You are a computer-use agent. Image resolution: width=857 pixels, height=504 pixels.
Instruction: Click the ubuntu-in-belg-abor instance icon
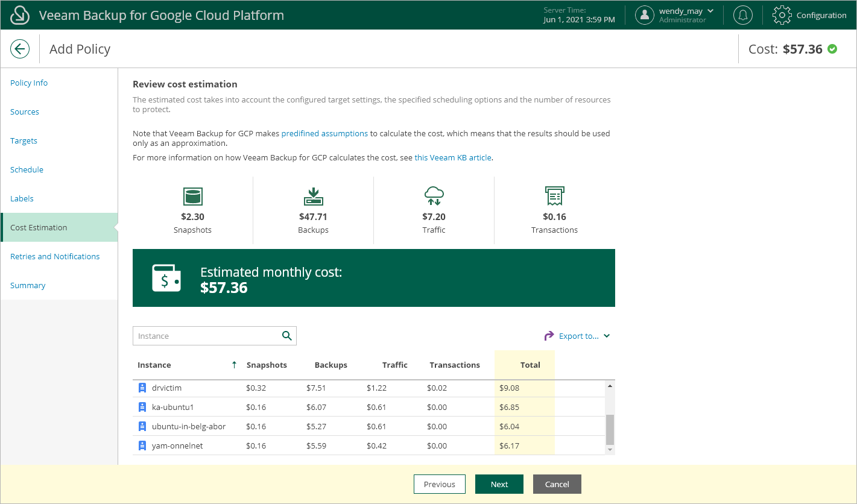[x=142, y=426]
